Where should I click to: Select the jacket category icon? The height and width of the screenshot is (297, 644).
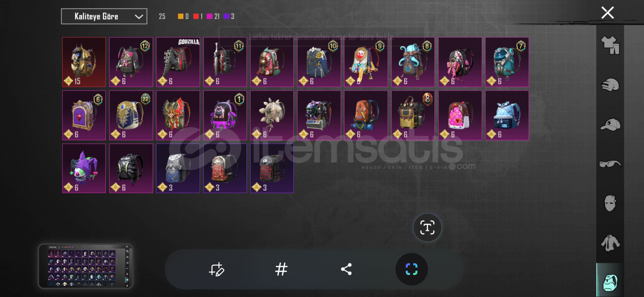click(x=610, y=243)
